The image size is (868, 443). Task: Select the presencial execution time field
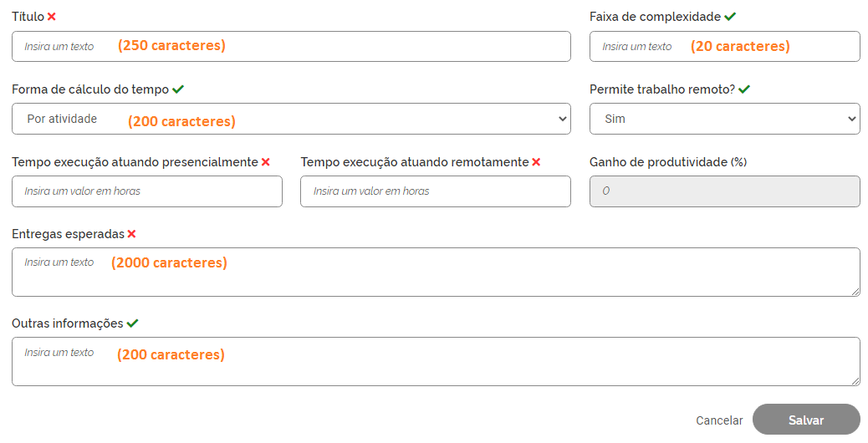pyautogui.click(x=147, y=191)
